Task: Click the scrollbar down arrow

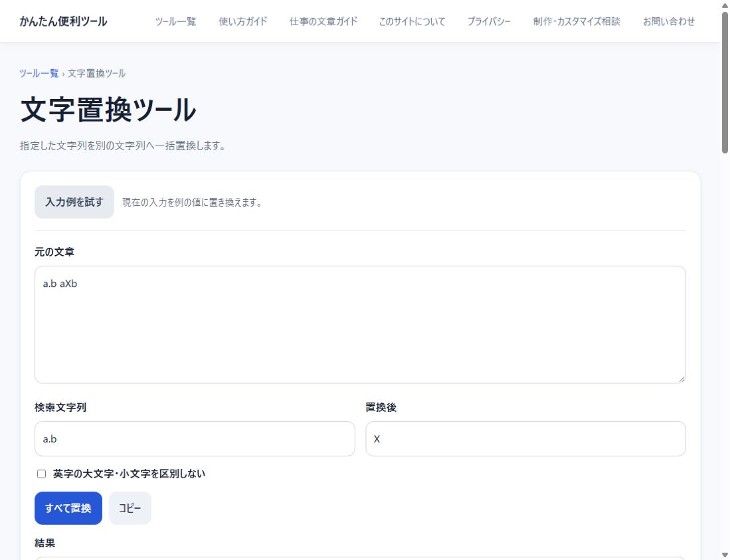Action: click(725, 555)
